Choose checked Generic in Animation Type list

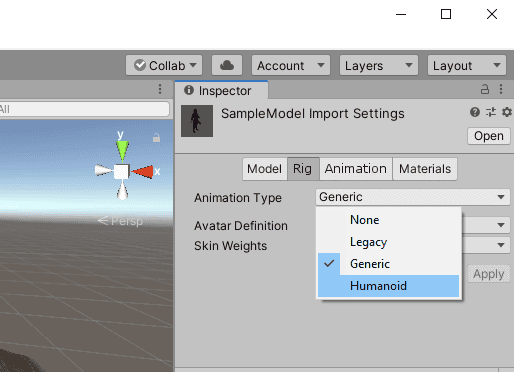click(389, 264)
